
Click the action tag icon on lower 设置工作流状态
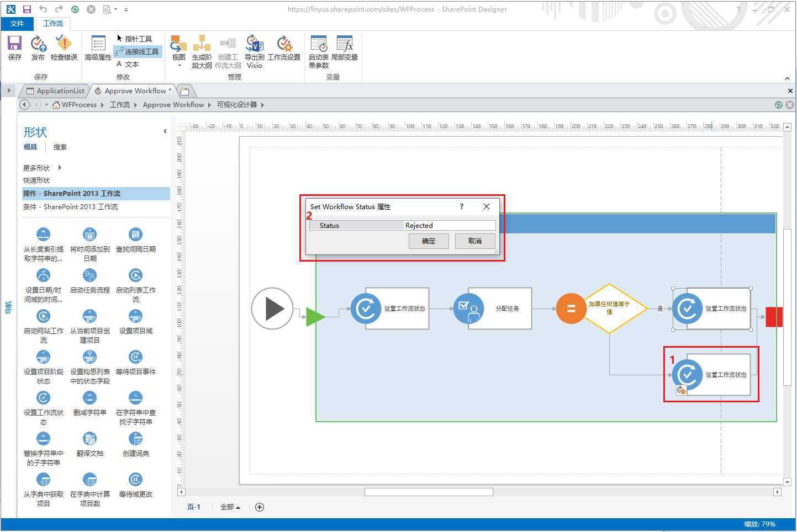coord(681,390)
